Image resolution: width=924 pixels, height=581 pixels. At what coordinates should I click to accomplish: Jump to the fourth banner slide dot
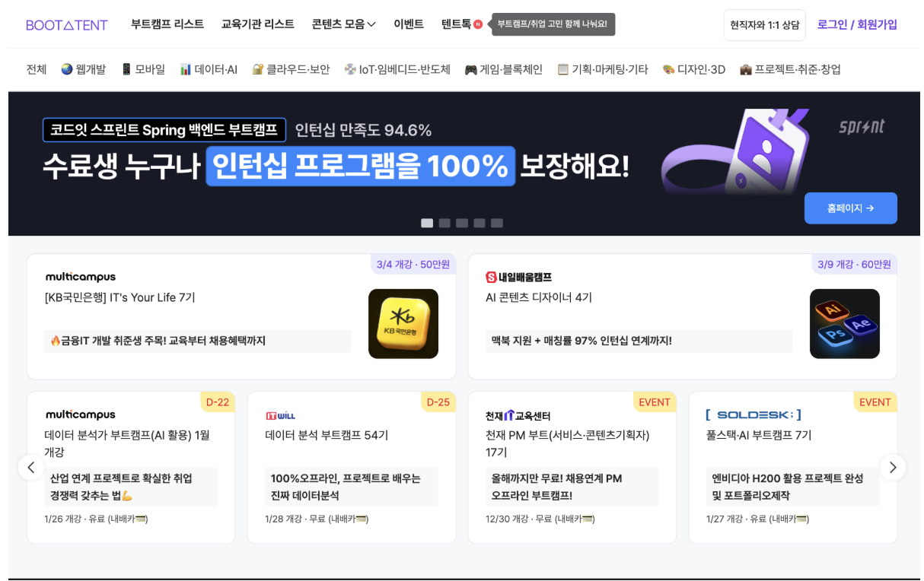[480, 223]
